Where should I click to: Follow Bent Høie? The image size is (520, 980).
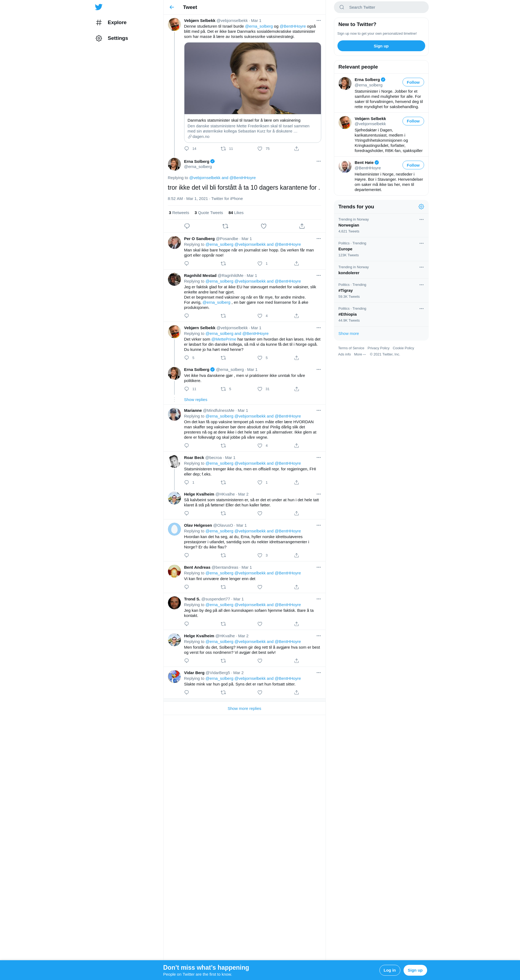pos(413,165)
